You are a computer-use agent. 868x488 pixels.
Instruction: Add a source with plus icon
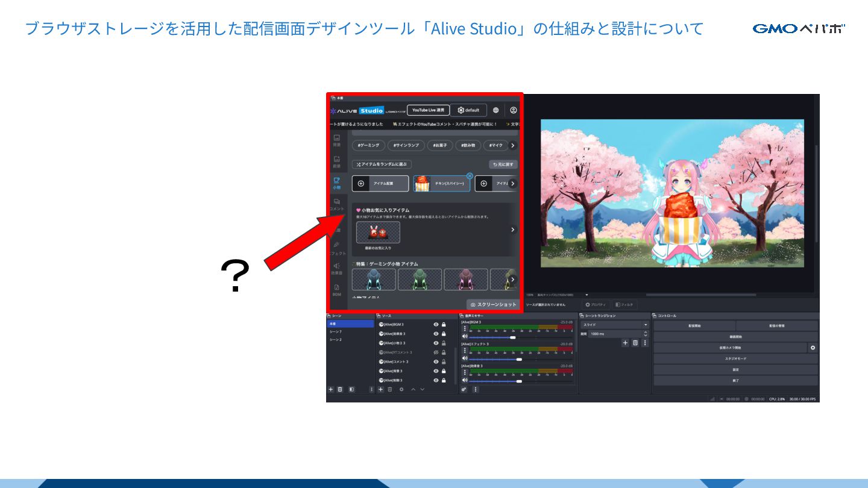(380, 390)
